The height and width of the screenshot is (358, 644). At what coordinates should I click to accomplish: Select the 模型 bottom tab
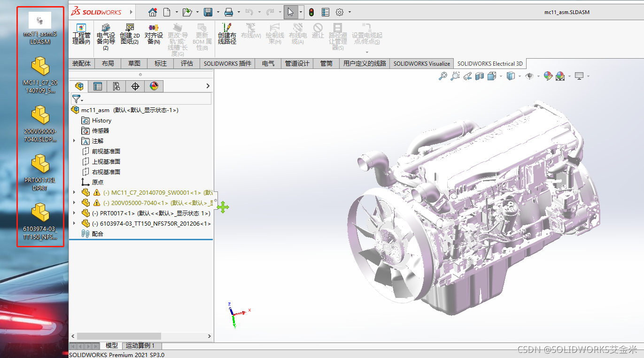tap(111, 345)
